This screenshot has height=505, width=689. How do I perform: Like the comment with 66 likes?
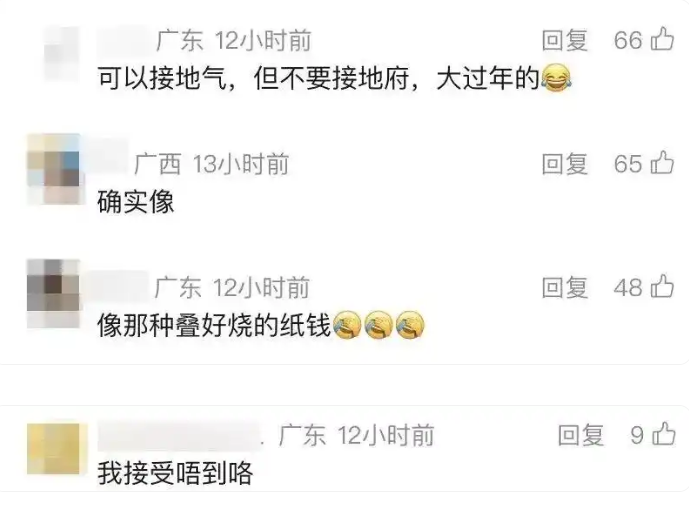[x=662, y=39]
